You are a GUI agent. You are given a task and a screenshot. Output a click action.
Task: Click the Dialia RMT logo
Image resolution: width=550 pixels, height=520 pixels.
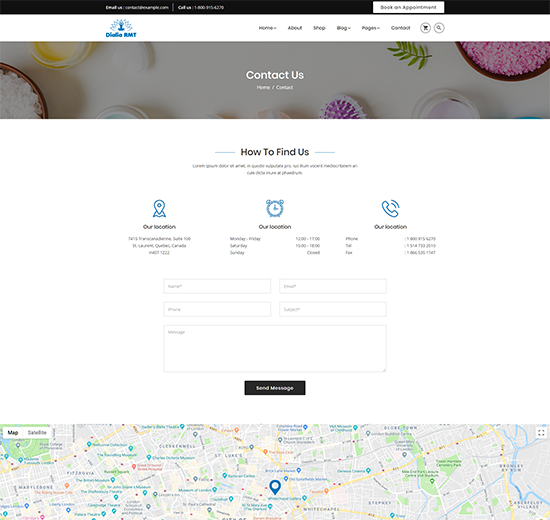point(121,28)
